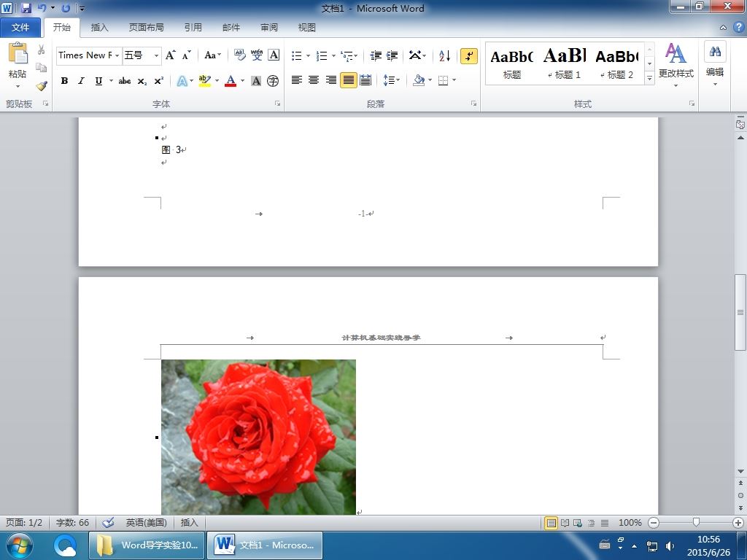
Task: Increase paragraph indent
Action: coord(392,55)
